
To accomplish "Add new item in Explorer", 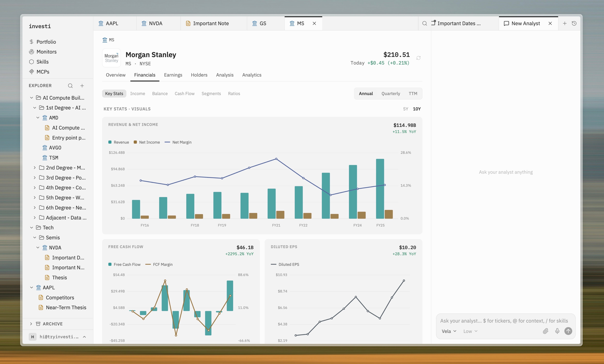I will click(82, 86).
